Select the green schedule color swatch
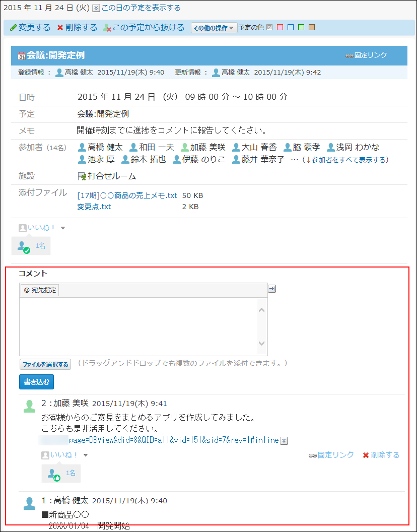The image size is (417, 532). click(301, 28)
